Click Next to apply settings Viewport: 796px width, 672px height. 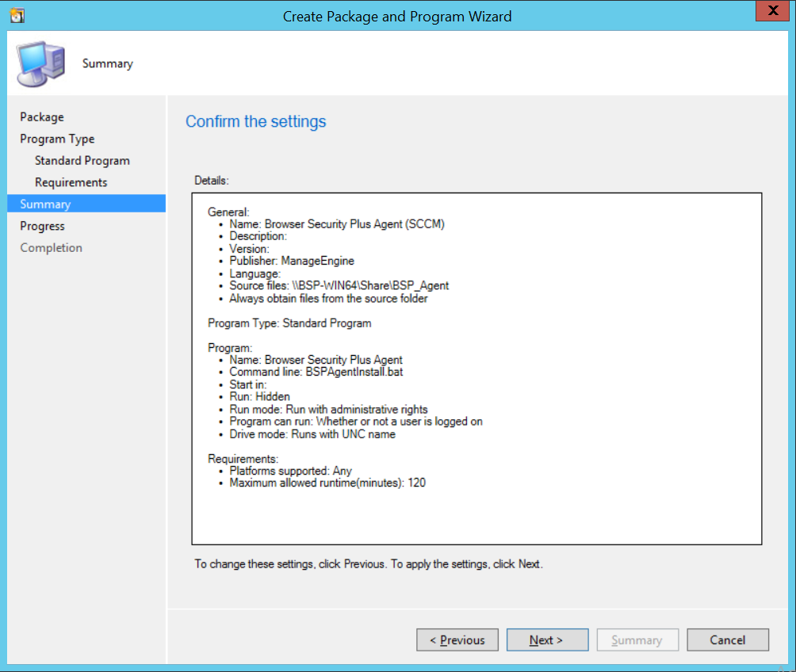click(547, 640)
